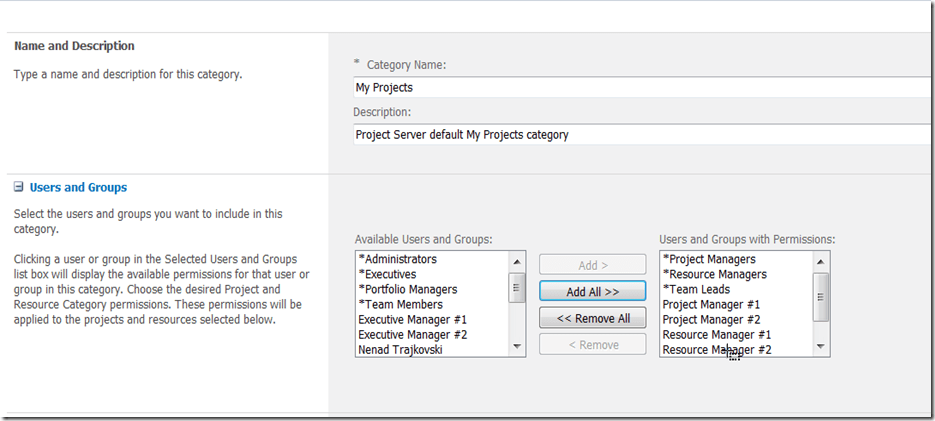Open the Users and Groups section link
935x421 pixels.
click(78, 187)
